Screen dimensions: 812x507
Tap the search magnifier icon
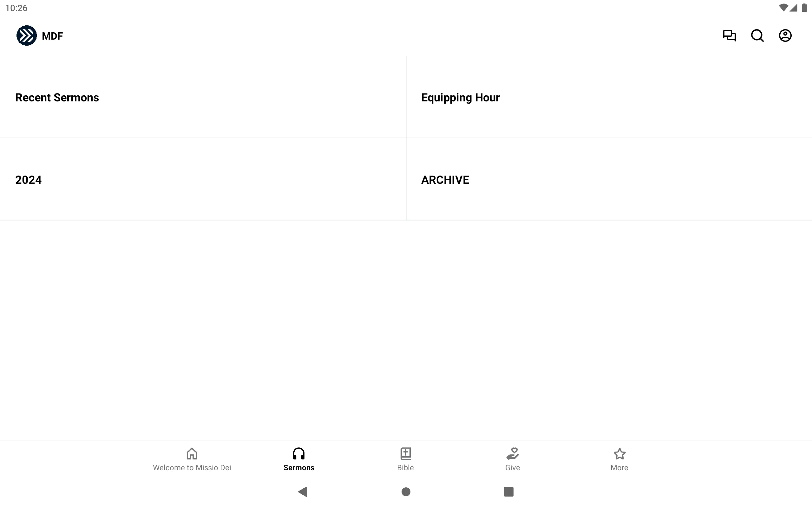click(758, 35)
